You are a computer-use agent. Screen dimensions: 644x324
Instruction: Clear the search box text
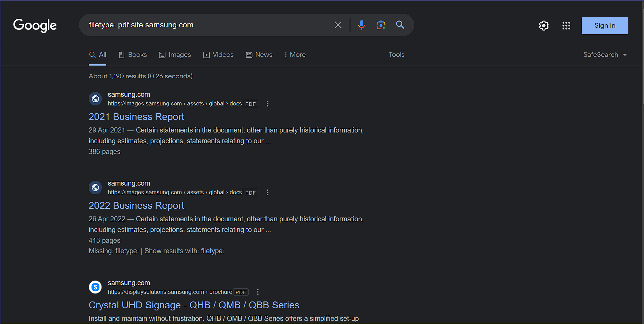pos(338,25)
